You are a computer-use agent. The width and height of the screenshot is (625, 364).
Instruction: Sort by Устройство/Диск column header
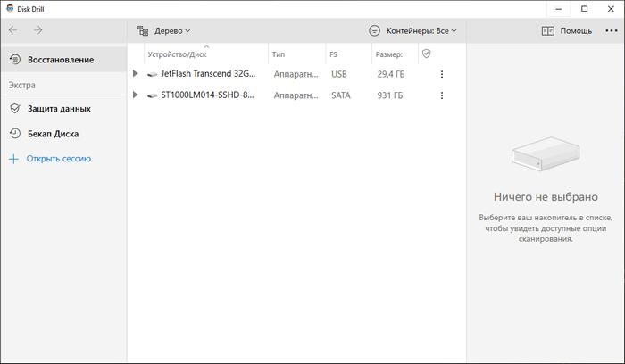tap(177, 54)
